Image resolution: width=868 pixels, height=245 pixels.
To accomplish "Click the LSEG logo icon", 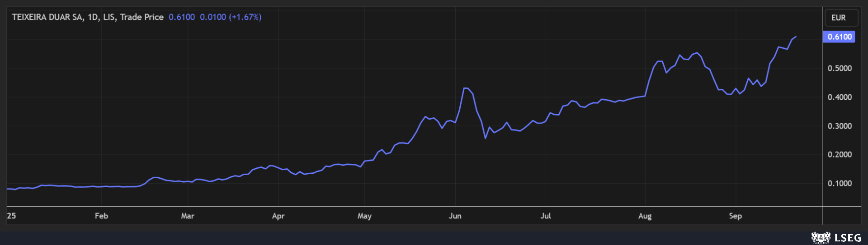I will point(821,237).
